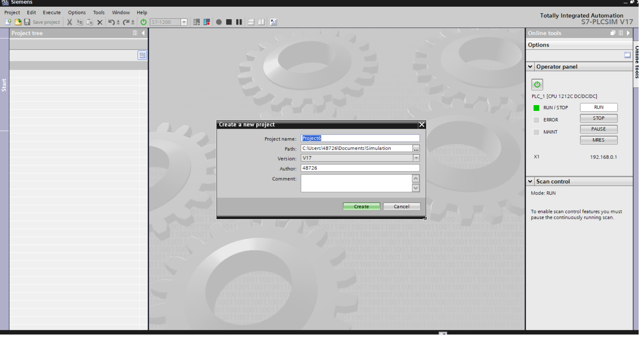Click the Save project label in toolbar
The width and height of the screenshot is (644, 362).
coord(46,22)
